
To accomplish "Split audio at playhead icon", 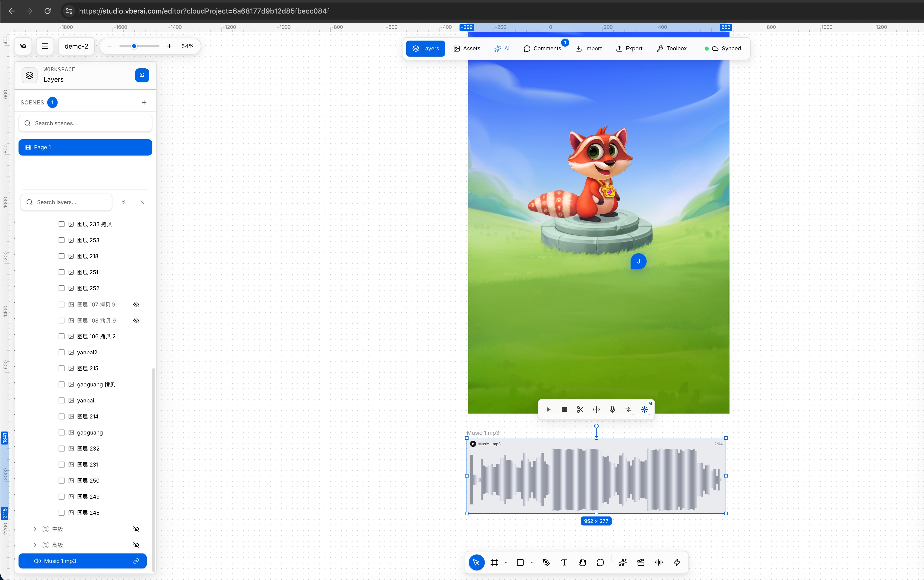I will point(596,409).
